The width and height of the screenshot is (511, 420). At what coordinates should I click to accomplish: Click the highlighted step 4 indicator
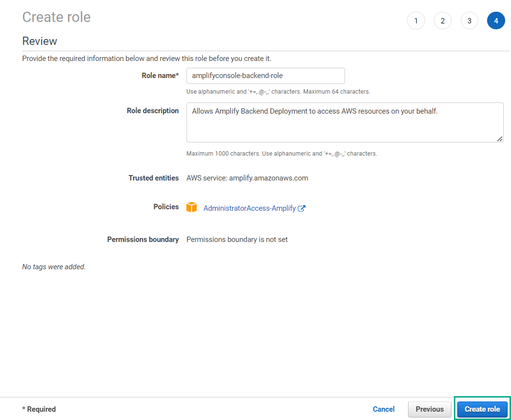pyautogui.click(x=496, y=20)
